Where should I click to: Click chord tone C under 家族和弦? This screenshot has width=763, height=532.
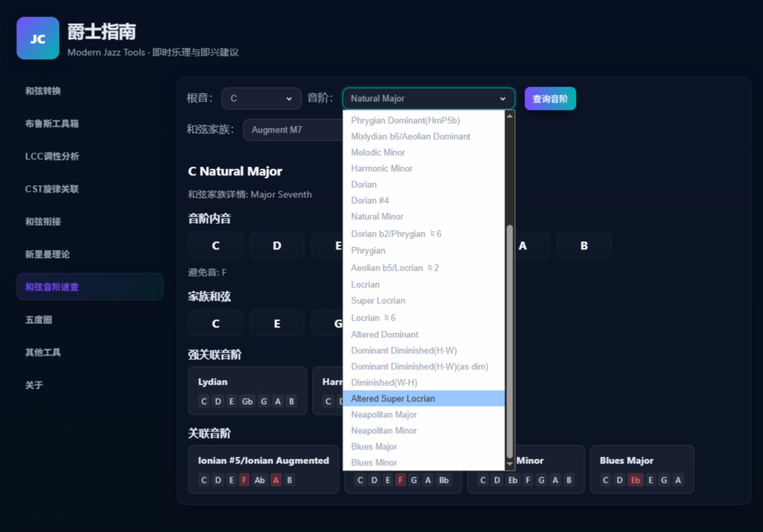point(215,324)
